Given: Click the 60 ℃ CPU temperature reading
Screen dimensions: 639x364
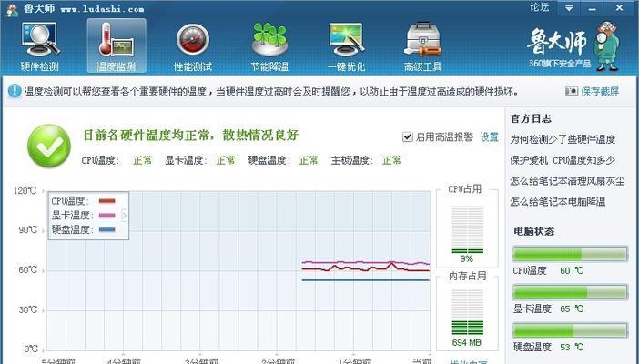Looking at the screenshot, I should click(572, 270).
